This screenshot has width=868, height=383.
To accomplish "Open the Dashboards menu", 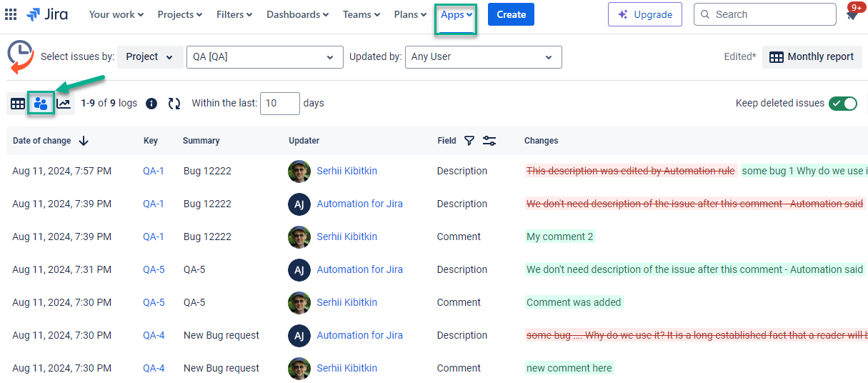I will click(297, 14).
